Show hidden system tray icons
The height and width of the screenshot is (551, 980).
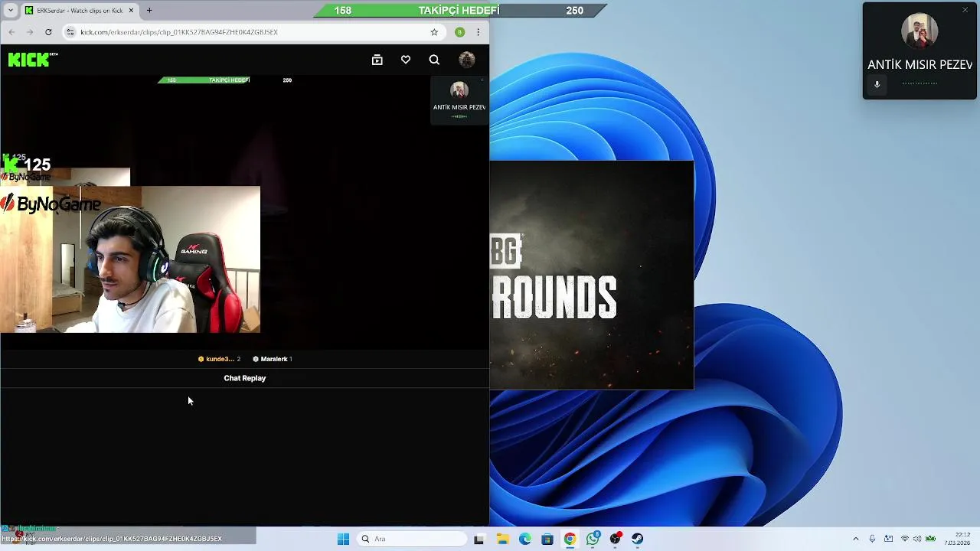pyautogui.click(x=856, y=539)
